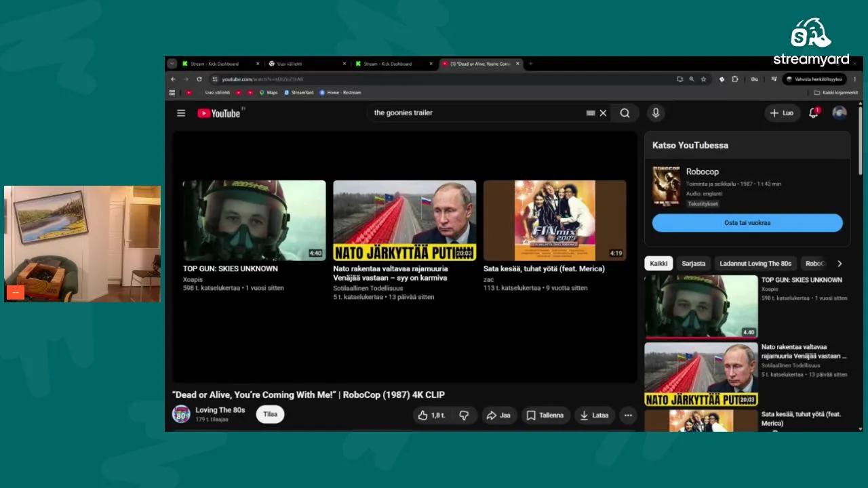868x488 pixels.
Task: Click the Jaa share button
Action: [x=499, y=415]
